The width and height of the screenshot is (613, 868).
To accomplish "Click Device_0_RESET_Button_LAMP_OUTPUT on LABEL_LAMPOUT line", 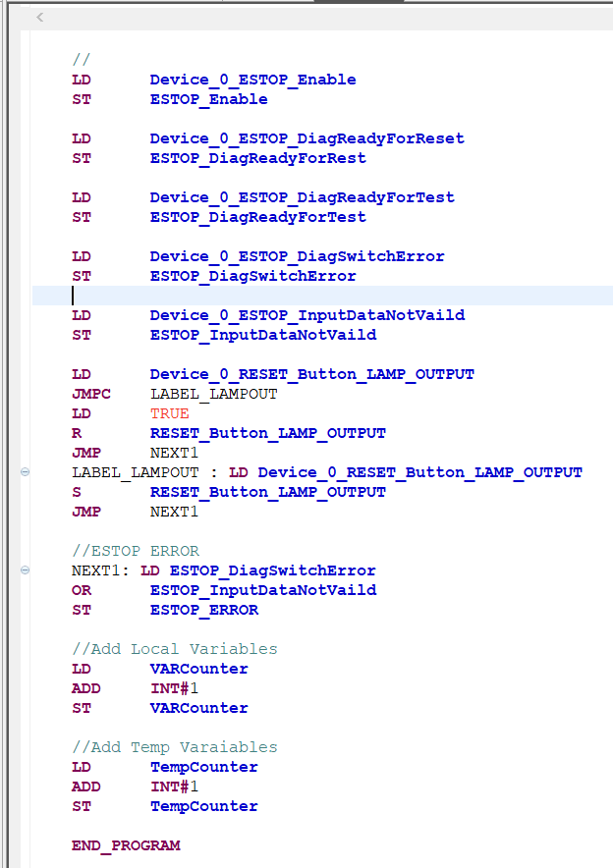I will pos(419,472).
